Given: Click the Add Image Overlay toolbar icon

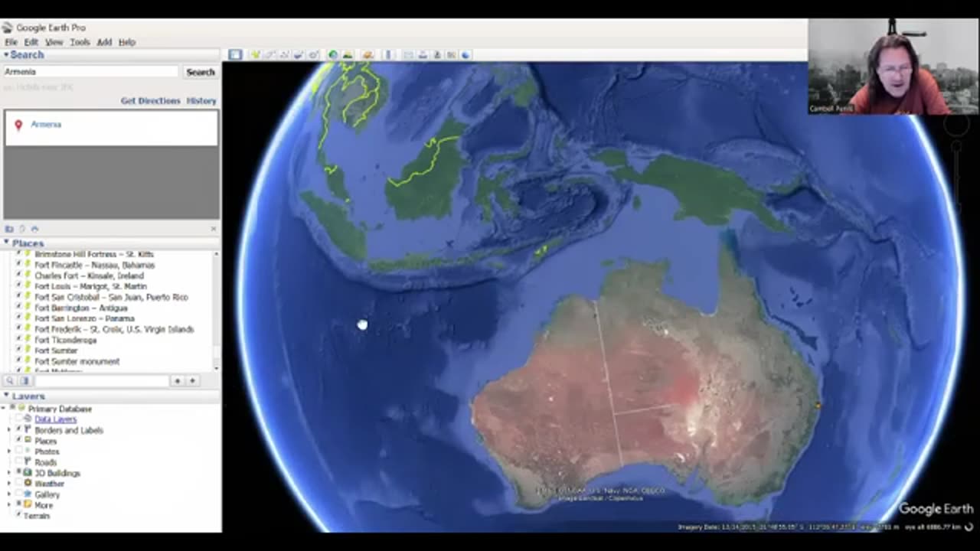Looking at the screenshot, I should click(x=299, y=54).
